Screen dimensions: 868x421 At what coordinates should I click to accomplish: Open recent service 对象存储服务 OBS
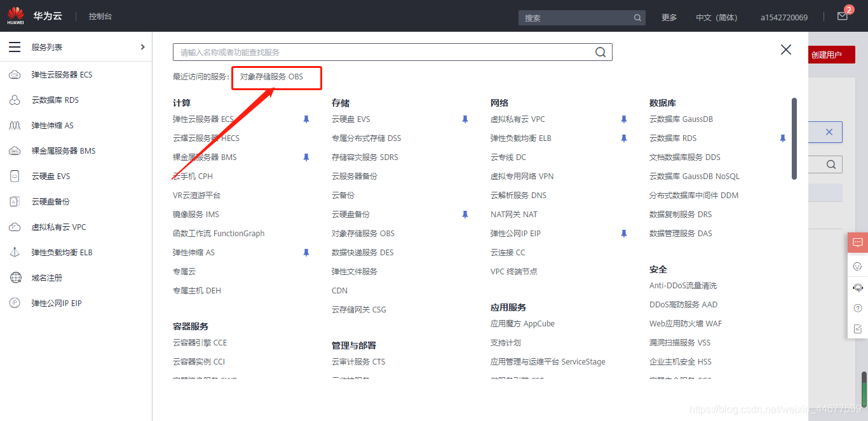tap(271, 77)
